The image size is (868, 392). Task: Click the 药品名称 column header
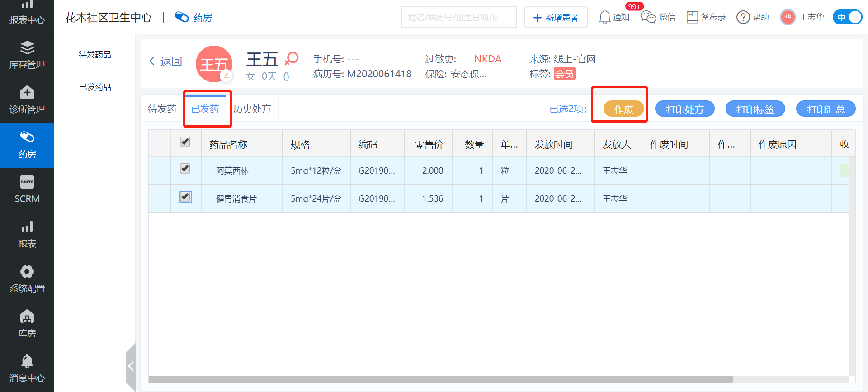tap(242, 144)
